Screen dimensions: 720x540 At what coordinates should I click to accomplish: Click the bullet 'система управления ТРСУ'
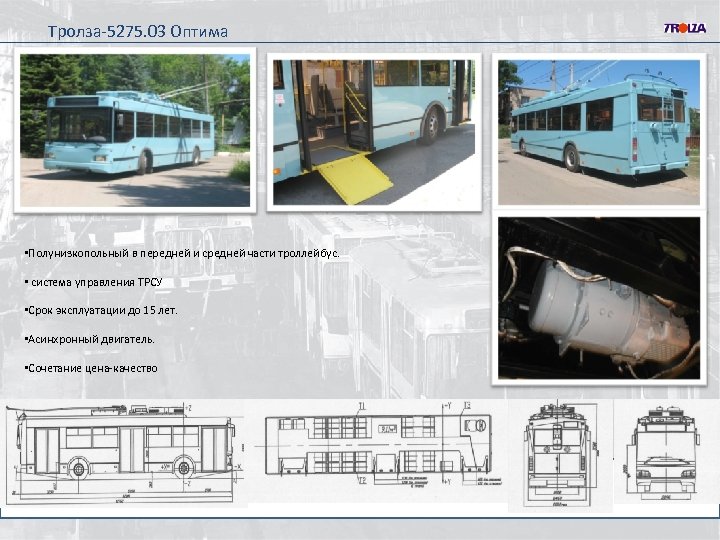(94, 282)
